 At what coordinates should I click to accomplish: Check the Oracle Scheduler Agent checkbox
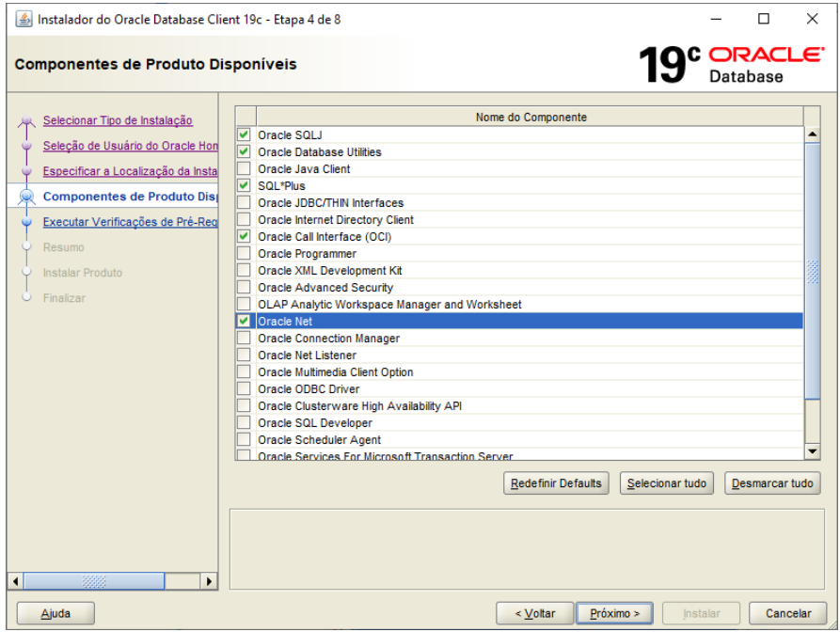244,440
